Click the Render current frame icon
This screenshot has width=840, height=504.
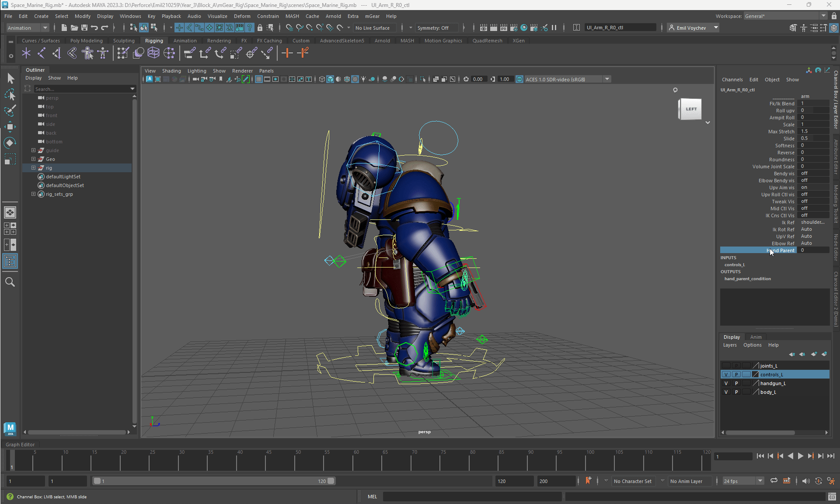[x=493, y=28]
